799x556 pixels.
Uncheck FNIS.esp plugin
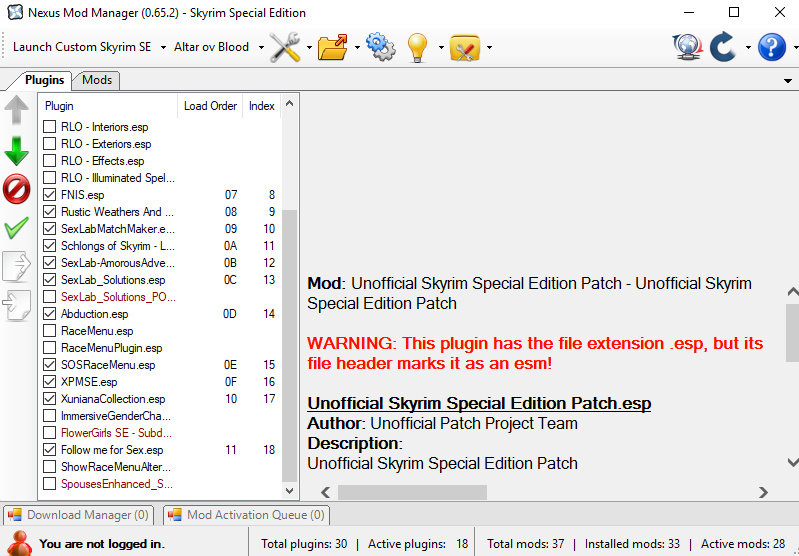(x=49, y=195)
